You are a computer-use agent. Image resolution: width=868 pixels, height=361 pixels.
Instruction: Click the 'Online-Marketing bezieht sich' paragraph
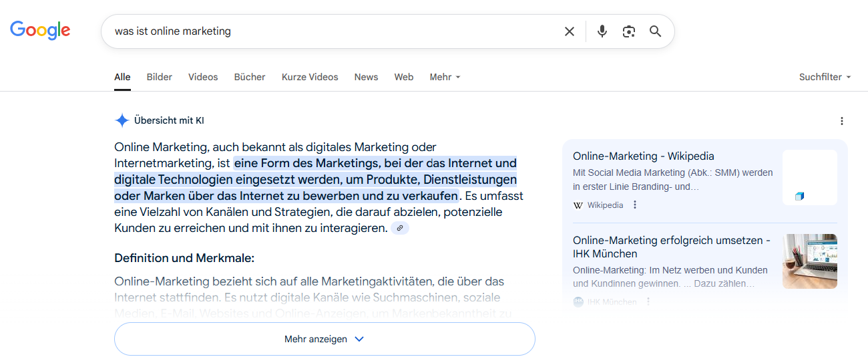point(313,297)
